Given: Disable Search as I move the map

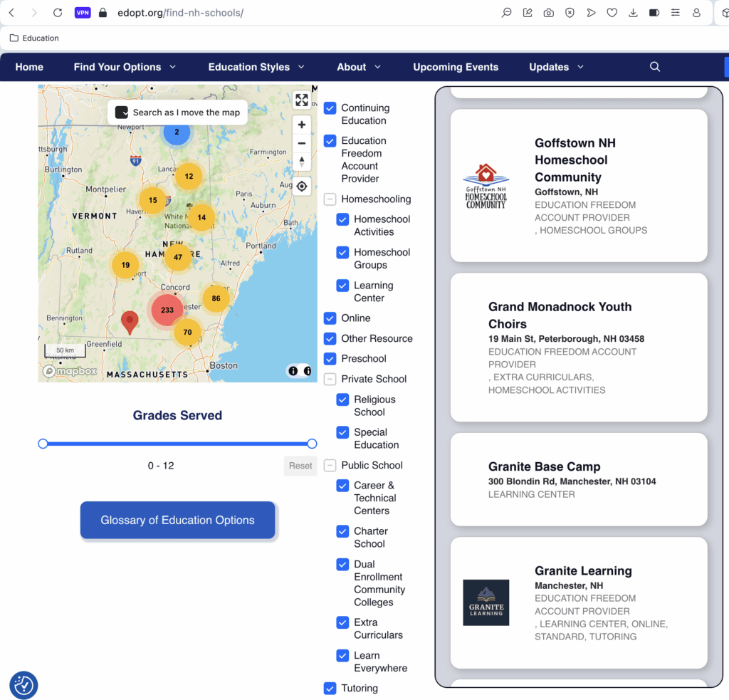Looking at the screenshot, I should click(122, 113).
